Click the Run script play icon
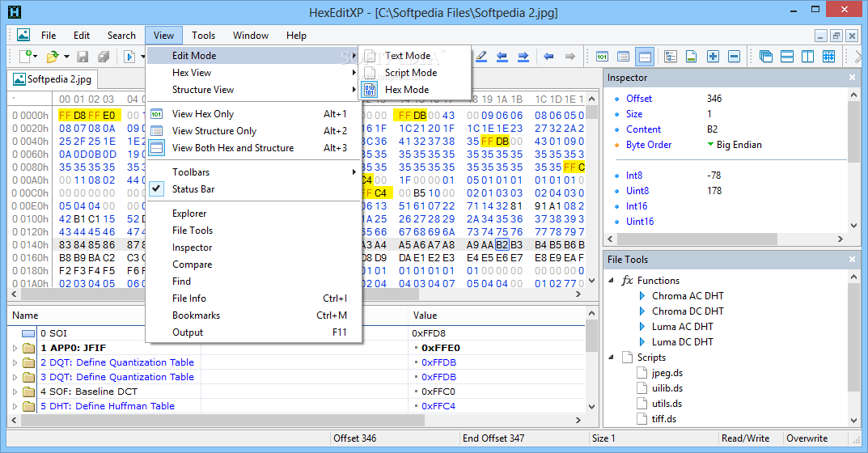 click(129, 56)
